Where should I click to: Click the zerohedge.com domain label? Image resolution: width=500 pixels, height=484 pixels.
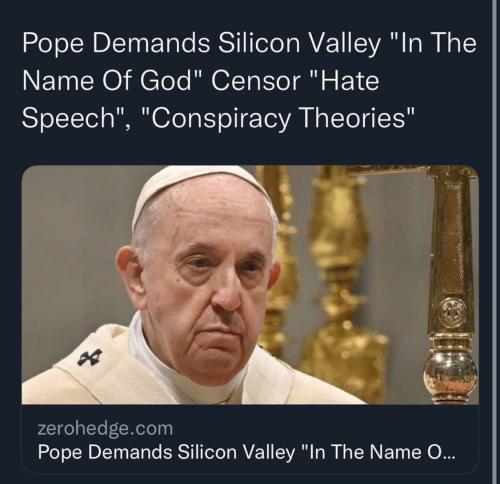pyautogui.click(x=105, y=428)
